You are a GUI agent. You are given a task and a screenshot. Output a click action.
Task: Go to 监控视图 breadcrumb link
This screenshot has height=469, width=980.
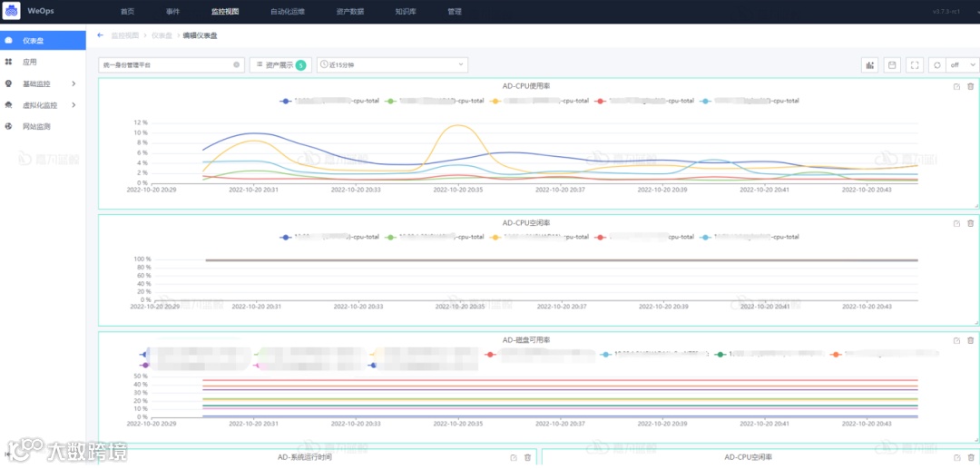(x=125, y=35)
